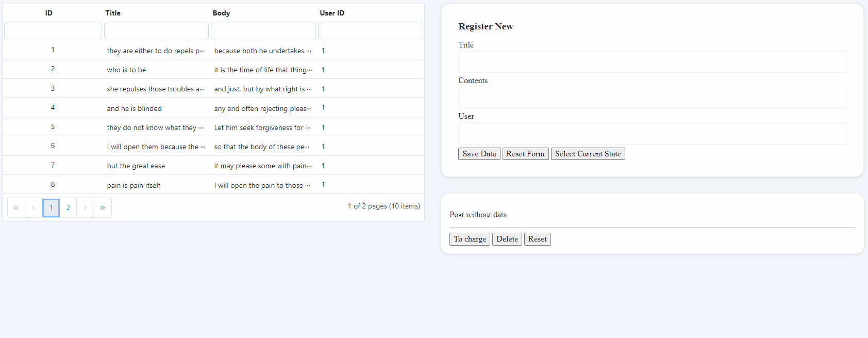Click the To charge button
Image resolution: width=868 pixels, height=338 pixels.
470,239
